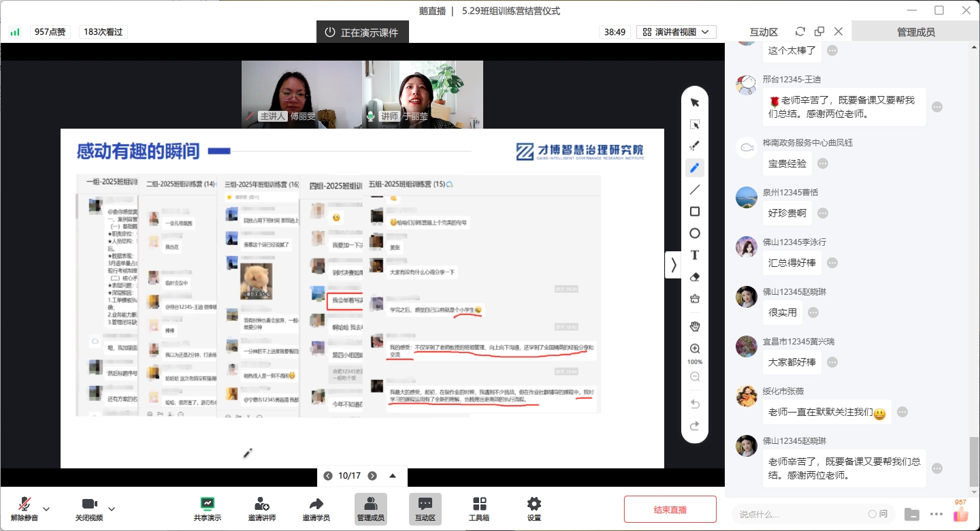Choose the text annotation tool

coord(695,255)
